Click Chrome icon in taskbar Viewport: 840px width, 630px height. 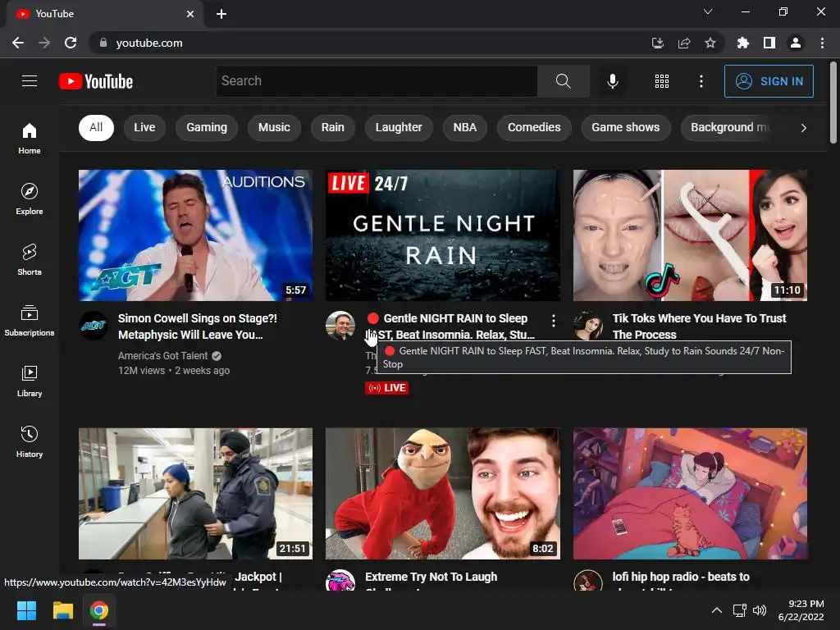pyautogui.click(x=99, y=610)
